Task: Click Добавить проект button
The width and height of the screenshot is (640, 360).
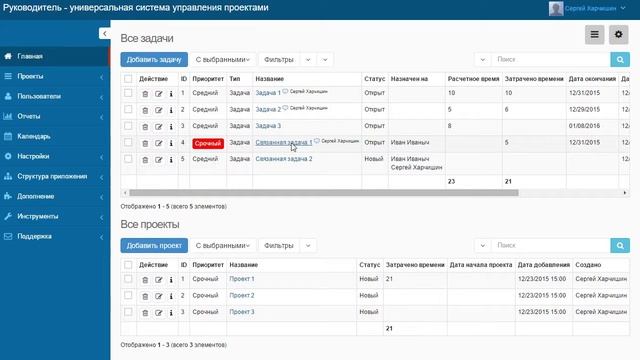Action: click(154, 246)
